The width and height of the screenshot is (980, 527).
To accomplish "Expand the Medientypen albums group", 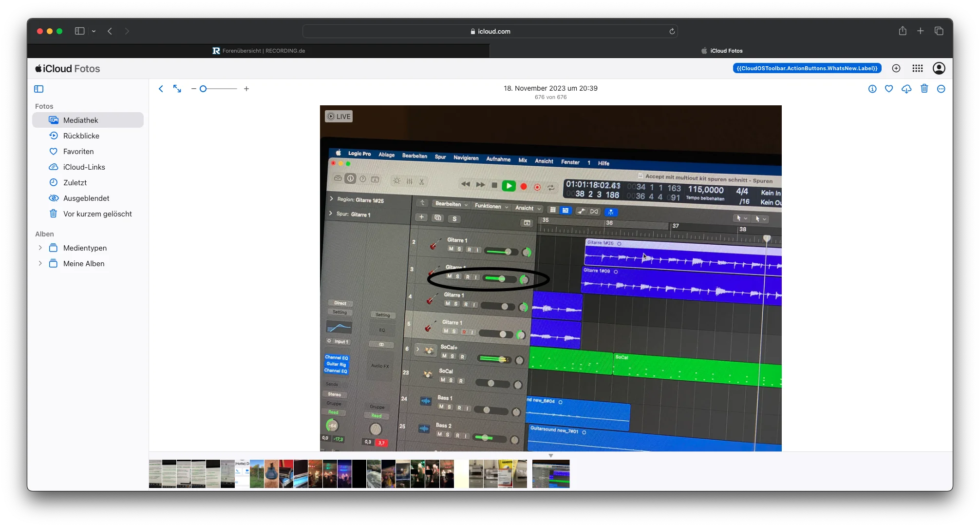I will click(x=40, y=248).
